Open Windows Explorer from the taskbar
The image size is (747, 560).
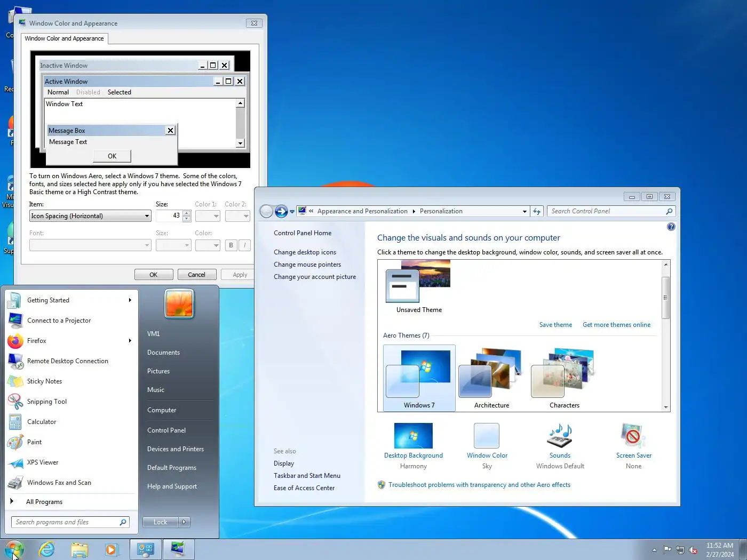coord(80,549)
